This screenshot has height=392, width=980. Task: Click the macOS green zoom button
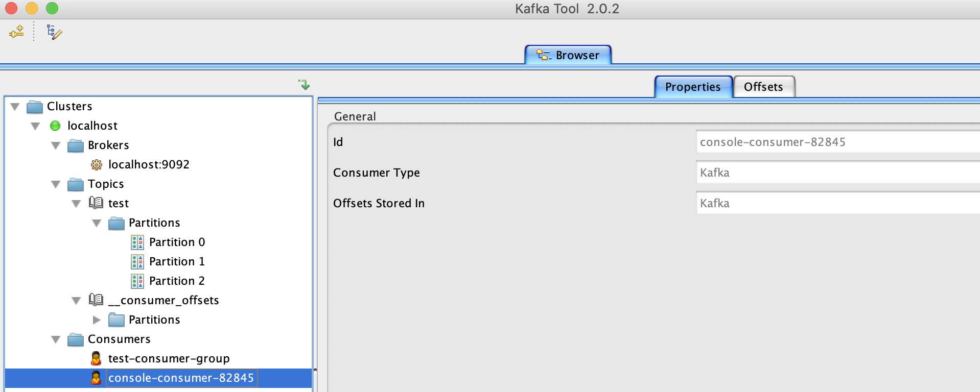coord(52,8)
